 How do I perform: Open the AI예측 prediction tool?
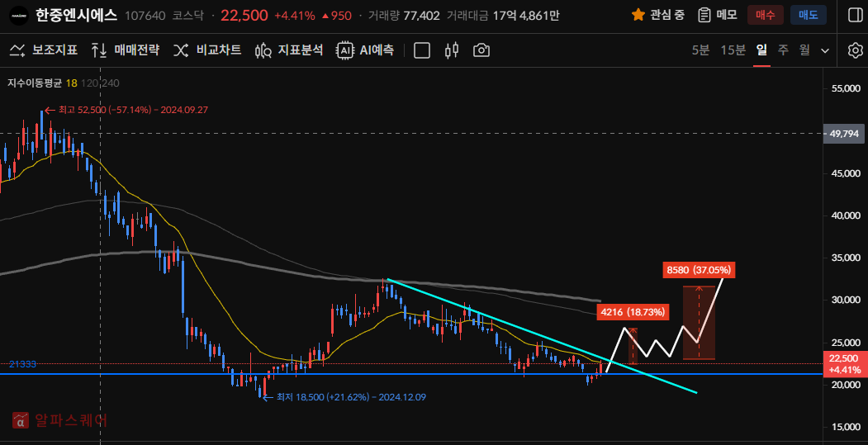(365, 50)
